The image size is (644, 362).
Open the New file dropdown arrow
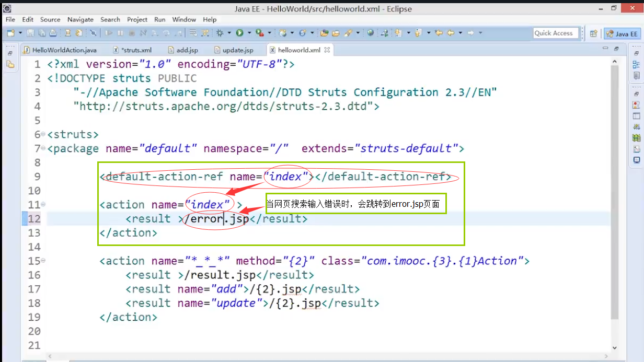pos(20,33)
